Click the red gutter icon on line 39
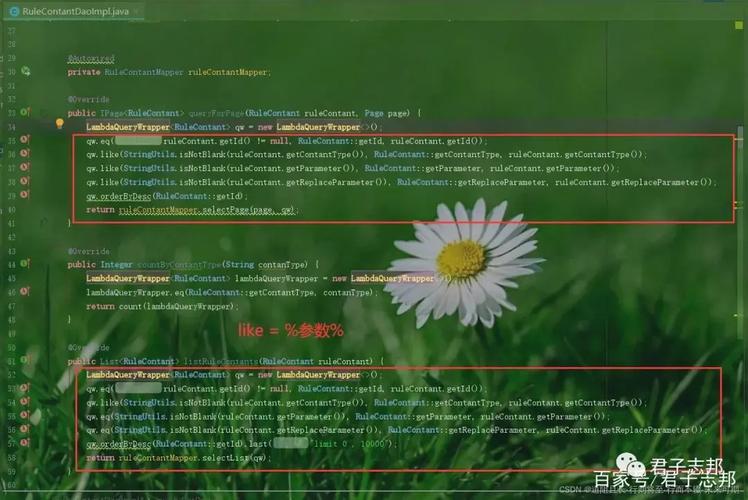The width and height of the screenshot is (748, 500). [x=25, y=195]
